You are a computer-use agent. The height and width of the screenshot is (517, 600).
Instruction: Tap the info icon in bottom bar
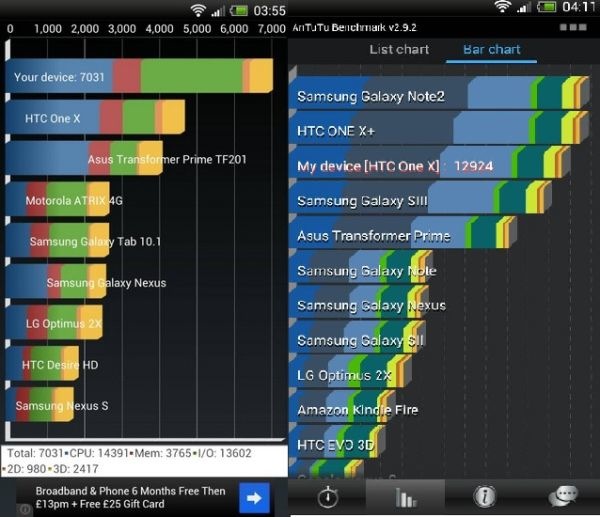coord(484,496)
